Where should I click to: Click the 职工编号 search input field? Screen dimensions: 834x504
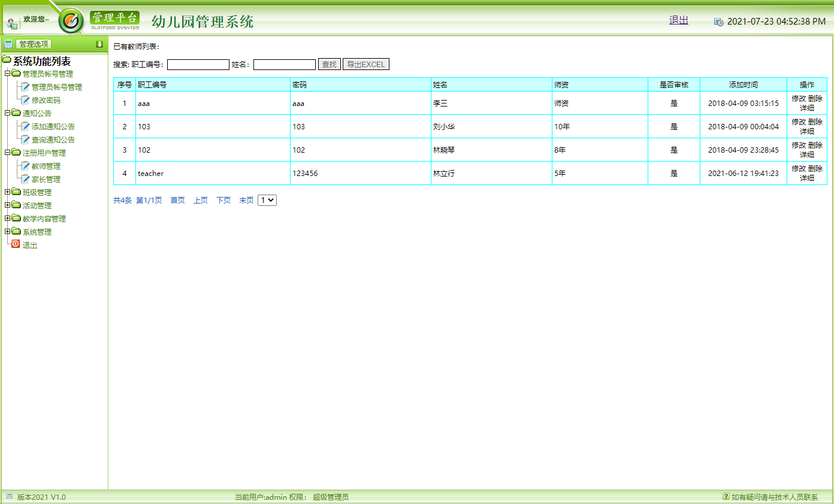198,64
